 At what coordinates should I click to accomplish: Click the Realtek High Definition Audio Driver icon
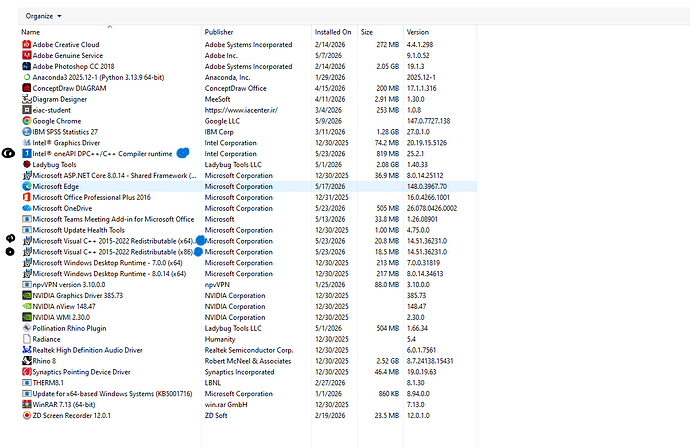coord(27,350)
